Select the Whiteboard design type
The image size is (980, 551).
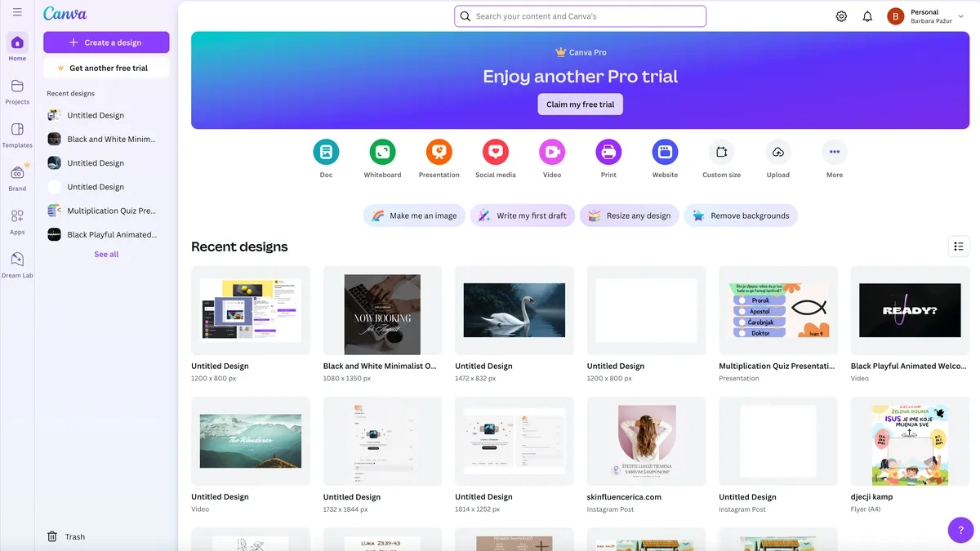click(382, 151)
